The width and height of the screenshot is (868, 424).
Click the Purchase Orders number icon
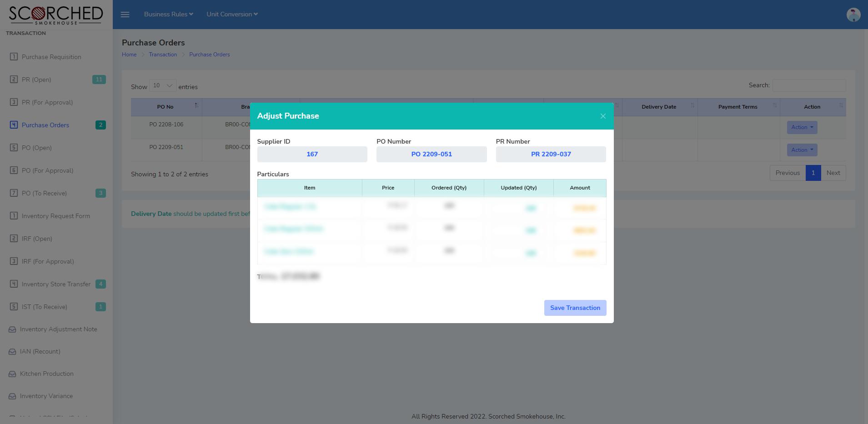[14, 125]
